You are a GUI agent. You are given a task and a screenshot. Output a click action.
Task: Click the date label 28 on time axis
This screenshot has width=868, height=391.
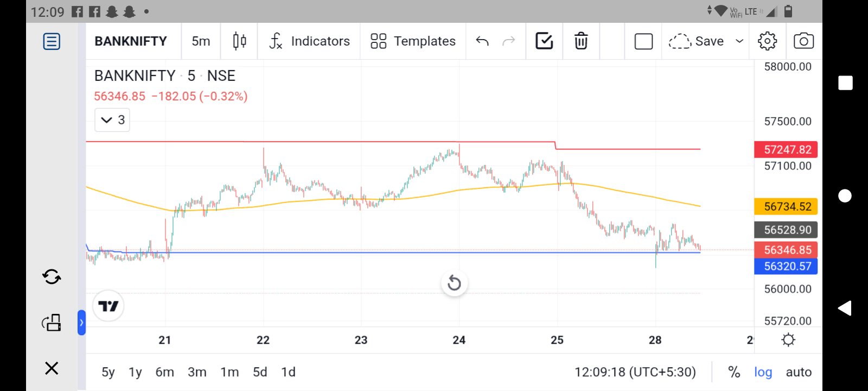(x=655, y=340)
